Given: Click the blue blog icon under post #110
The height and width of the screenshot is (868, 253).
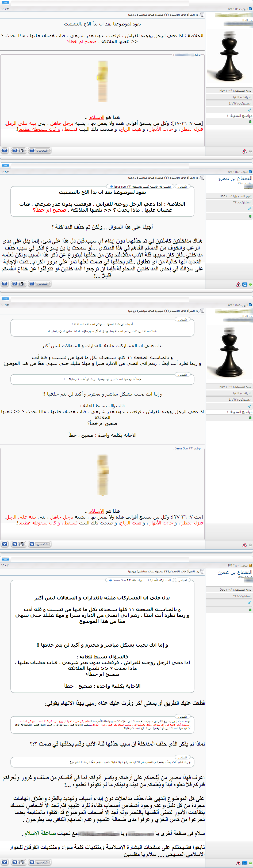Looking at the screenshot, I should click(245, 863).
